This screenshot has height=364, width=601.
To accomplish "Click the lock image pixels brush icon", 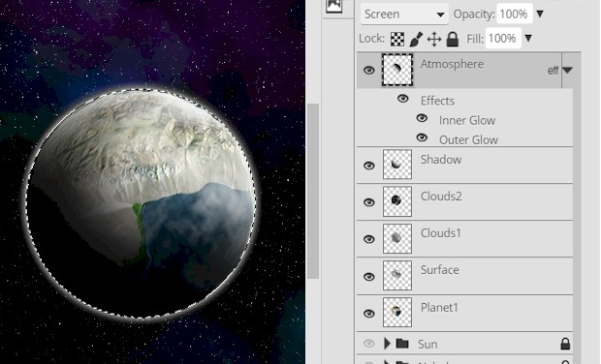I will coord(416,39).
